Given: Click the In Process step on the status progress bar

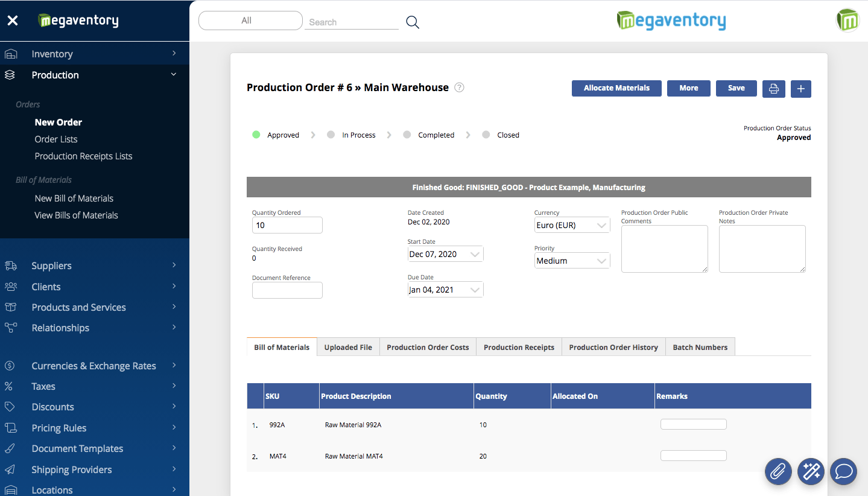Looking at the screenshot, I should click(x=360, y=135).
